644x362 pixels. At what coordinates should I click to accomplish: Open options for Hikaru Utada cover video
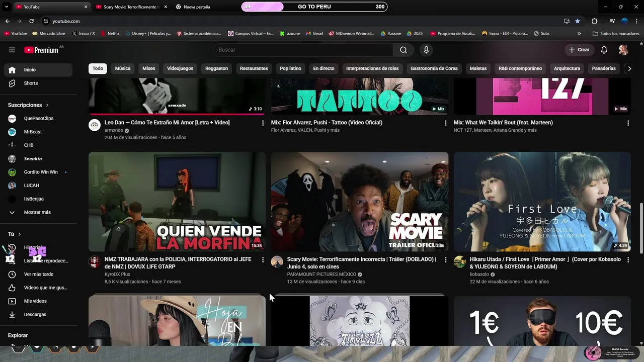click(x=628, y=259)
